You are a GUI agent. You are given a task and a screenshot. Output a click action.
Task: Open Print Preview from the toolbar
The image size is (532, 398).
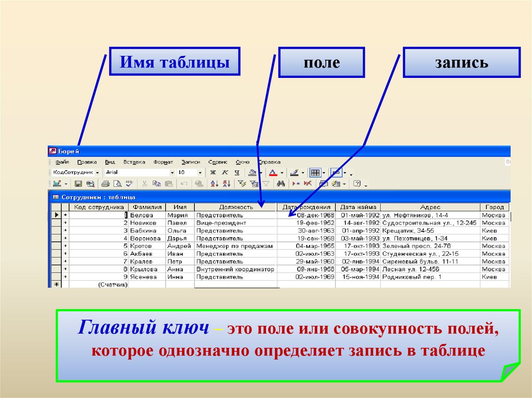(x=117, y=184)
